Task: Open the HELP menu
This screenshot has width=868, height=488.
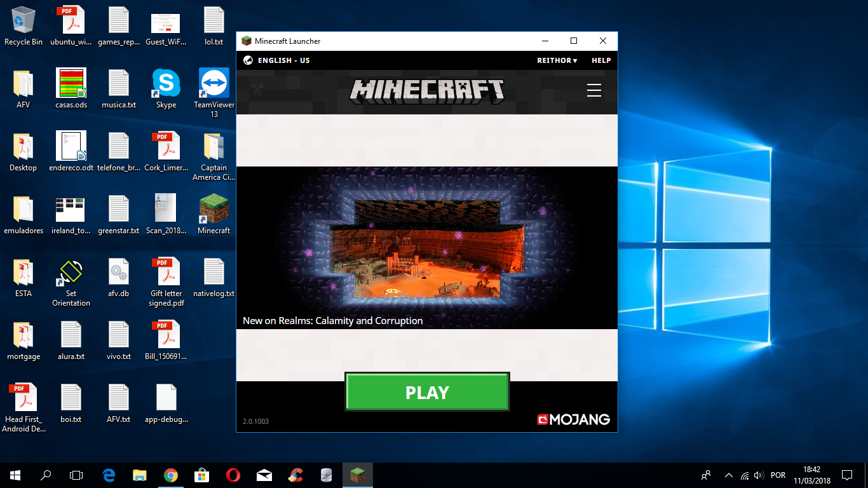Action: [x=600, y=60]
